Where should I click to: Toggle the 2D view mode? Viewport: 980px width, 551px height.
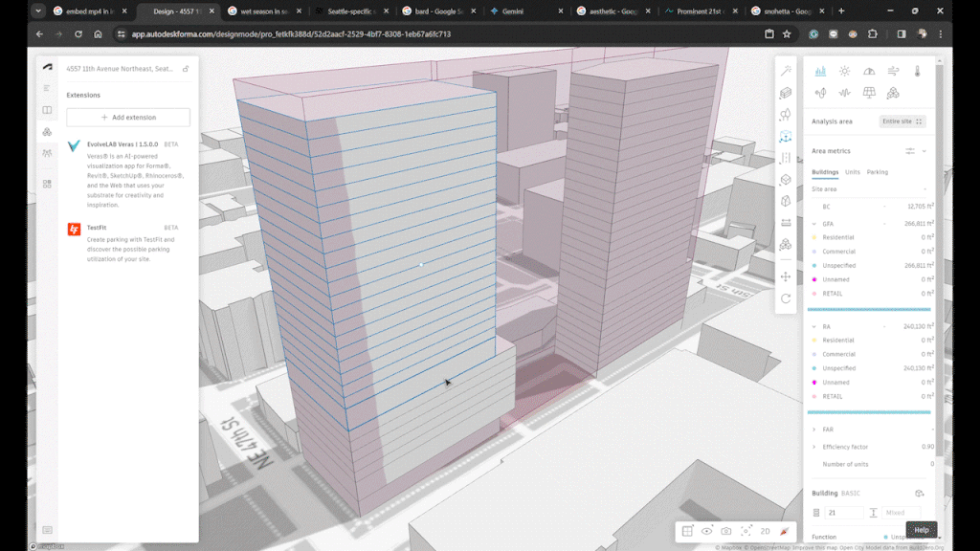click(765, 531)
